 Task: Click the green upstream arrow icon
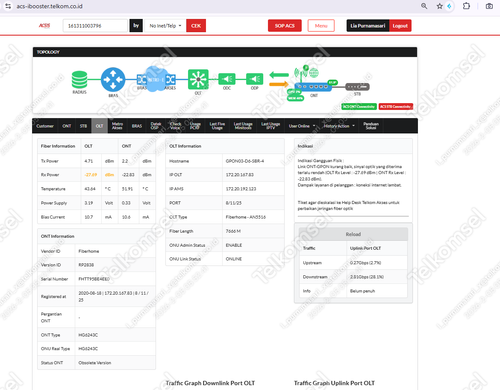tap(279, 75)
